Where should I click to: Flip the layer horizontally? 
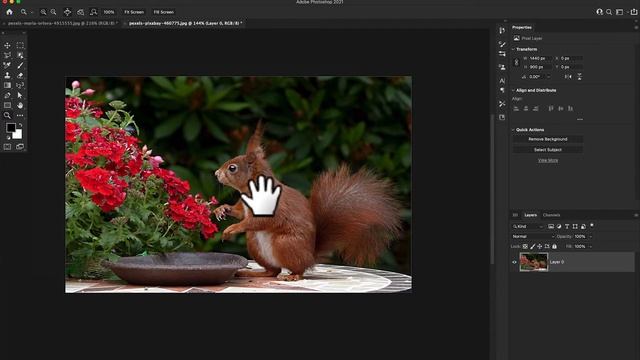click(x=568, y=77)
